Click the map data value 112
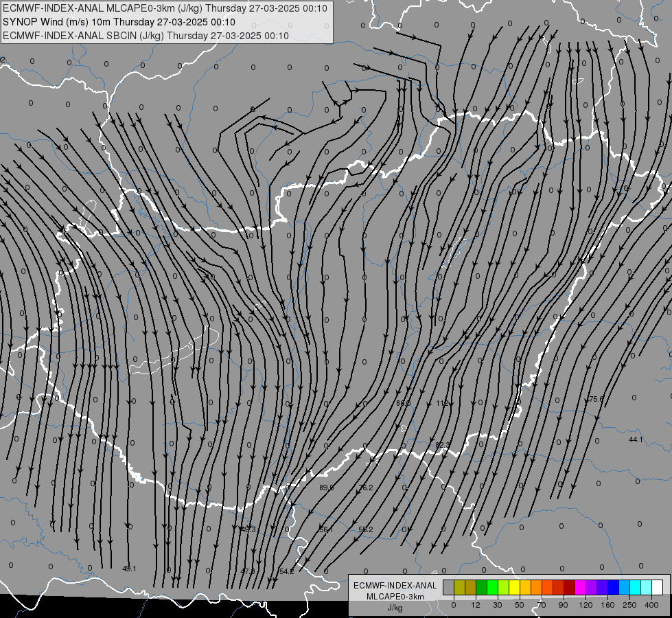 (x=442, y=403)
